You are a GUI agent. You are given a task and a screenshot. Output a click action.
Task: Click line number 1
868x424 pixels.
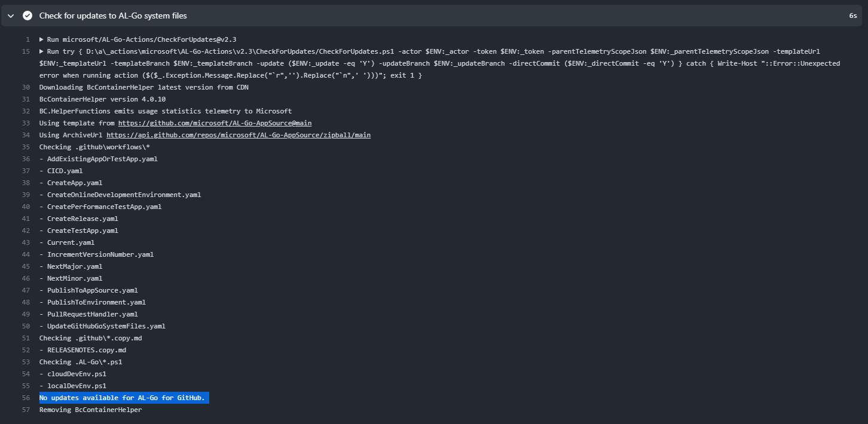27,39
